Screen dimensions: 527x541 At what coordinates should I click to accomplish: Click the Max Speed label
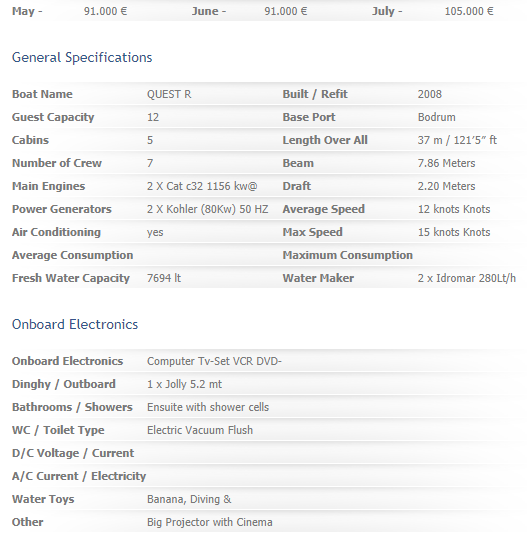click(313, 232)
